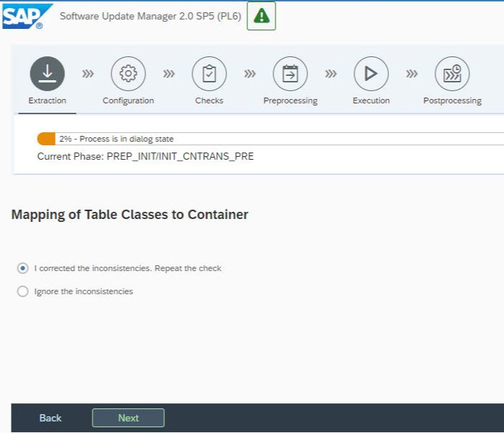Click the Preprocessing step label
The height and width of the screenshot is (433, 504).
[x=290, y=100]
